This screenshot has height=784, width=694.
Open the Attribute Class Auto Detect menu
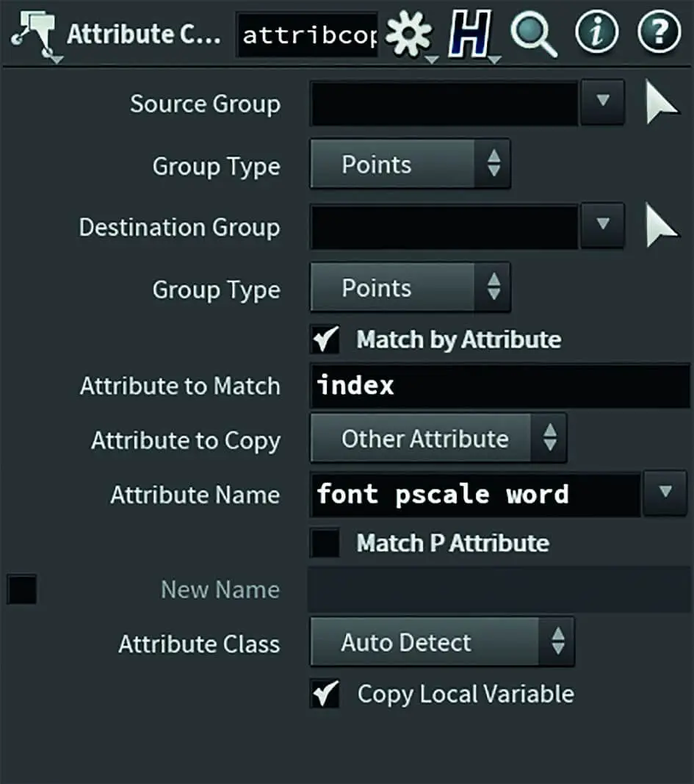pyautogui.click(x=442, y=643)
